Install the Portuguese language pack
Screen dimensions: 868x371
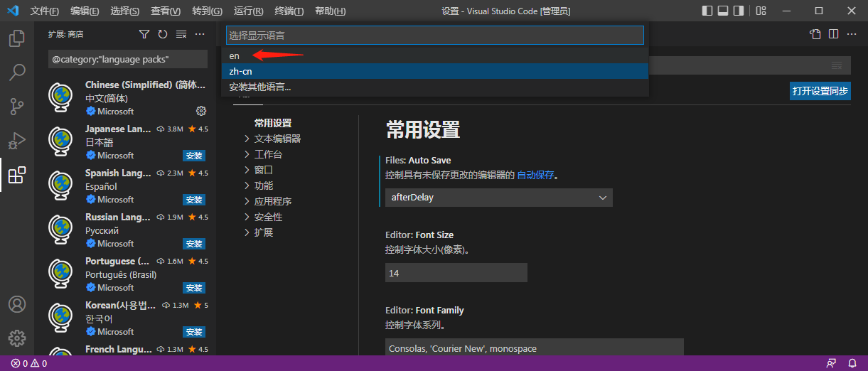194,288
